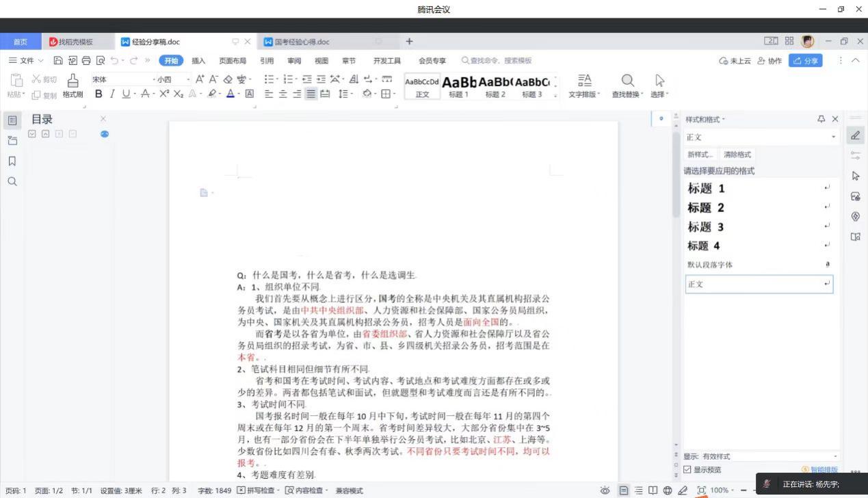Toggle the 显示预览 checkbox
The width and height of the screenshot is (868, 498).
point(687,470)
